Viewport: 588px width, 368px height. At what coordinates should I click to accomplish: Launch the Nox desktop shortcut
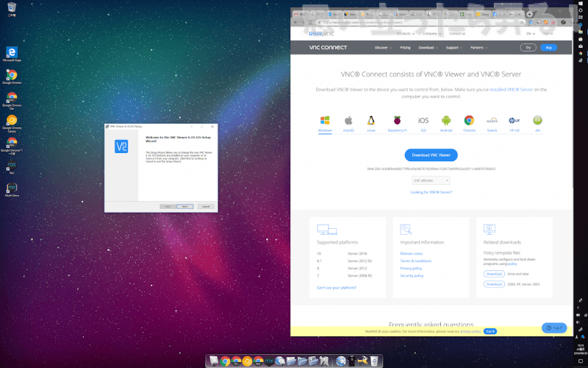tap(12, 167)
